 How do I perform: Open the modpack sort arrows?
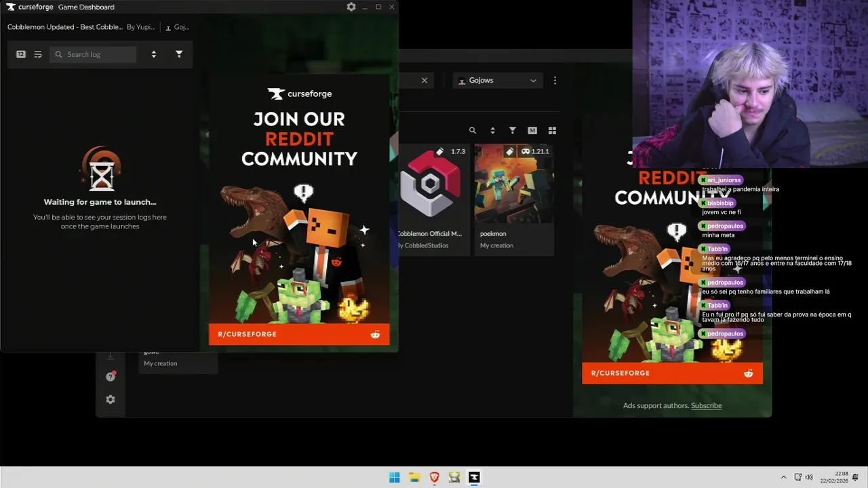tap(492, 130)
